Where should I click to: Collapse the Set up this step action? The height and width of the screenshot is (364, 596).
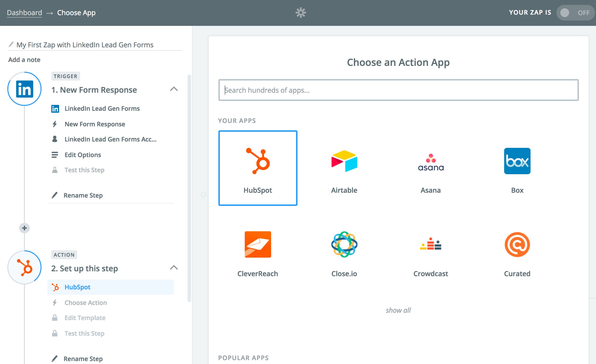(x=174, y=268)
